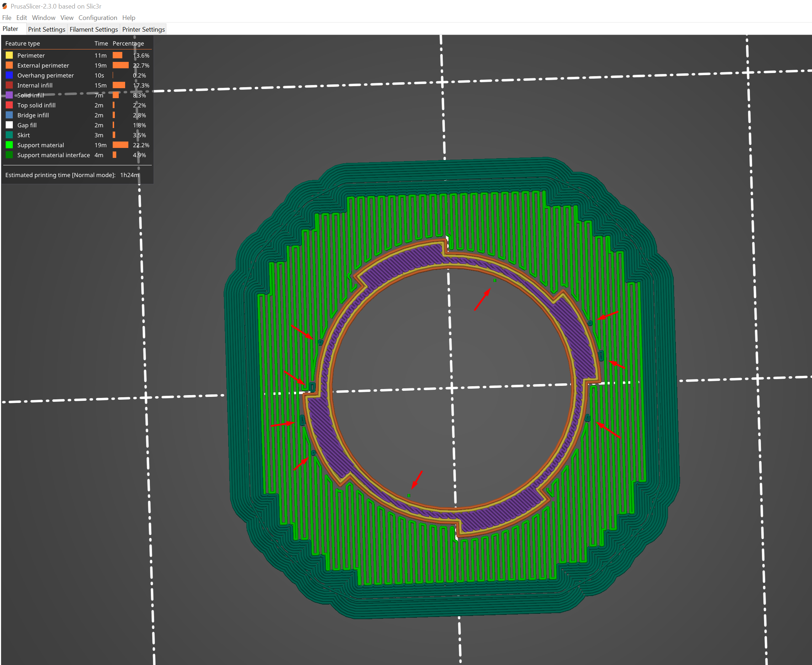Click the 22.7% External perimeter percentage value

click(x=141, y=65)
